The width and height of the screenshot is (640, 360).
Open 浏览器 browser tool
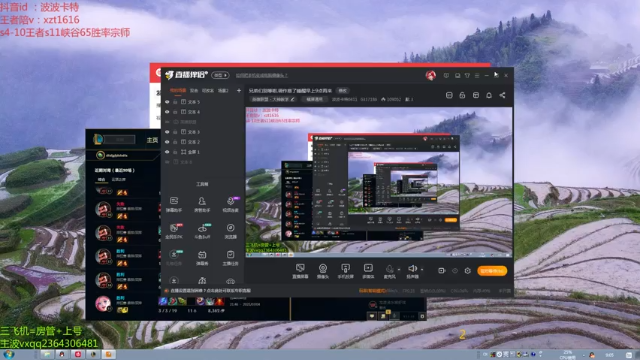tap(231, 231)
